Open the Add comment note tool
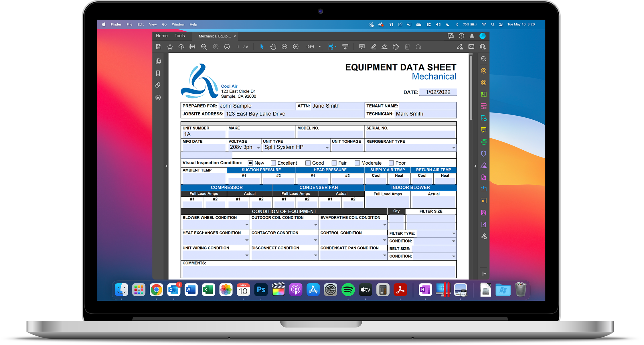The width and height of the screenshot is (644, 345). pos(362,47)
